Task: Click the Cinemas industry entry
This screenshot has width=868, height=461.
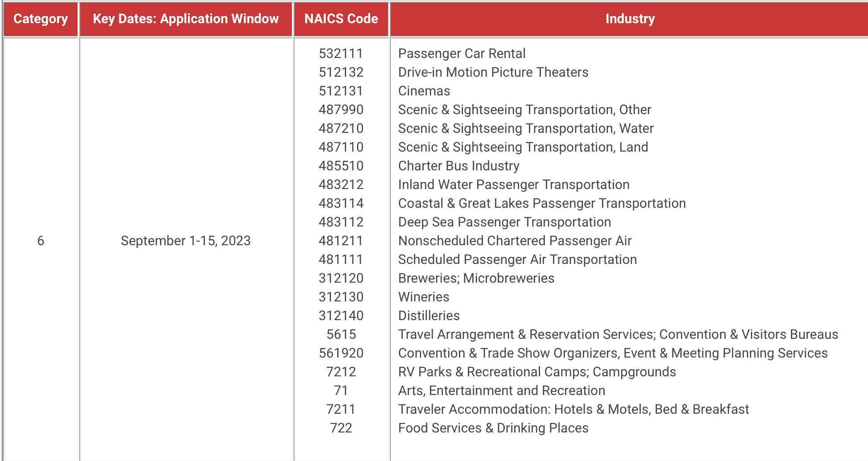Action: pos(424,91)
